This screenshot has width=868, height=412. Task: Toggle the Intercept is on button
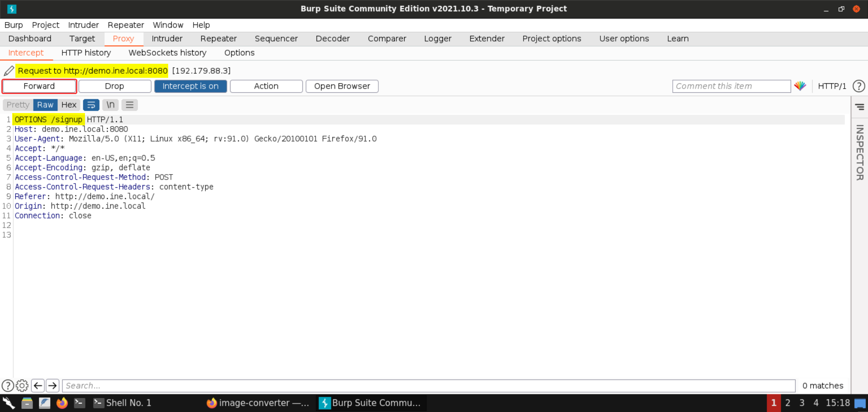[x=190, y=86]
